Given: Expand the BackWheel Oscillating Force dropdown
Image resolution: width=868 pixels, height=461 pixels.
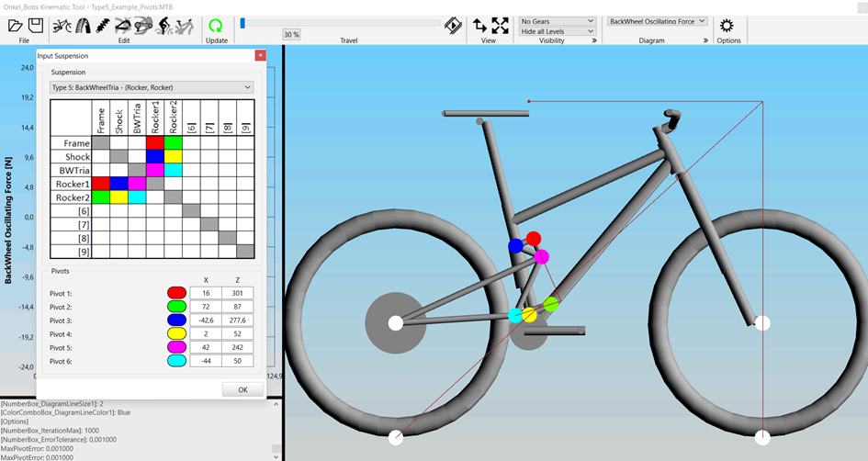Looking at the screenshot, I should tap(657, 21).
